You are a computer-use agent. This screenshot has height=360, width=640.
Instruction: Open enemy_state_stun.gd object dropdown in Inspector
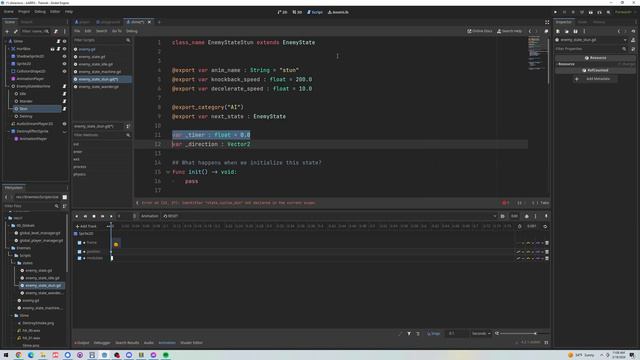[x=625, y=40]
